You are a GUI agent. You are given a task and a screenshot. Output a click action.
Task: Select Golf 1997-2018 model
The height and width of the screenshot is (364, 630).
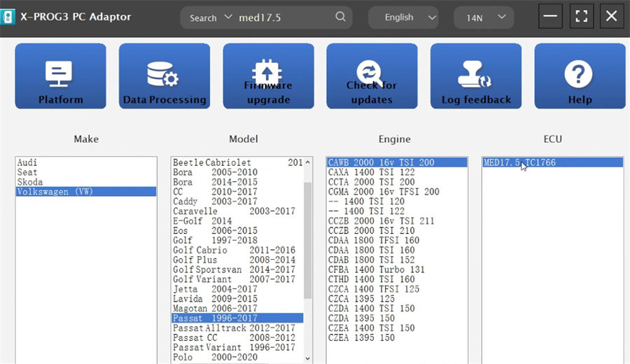(237, 240)
